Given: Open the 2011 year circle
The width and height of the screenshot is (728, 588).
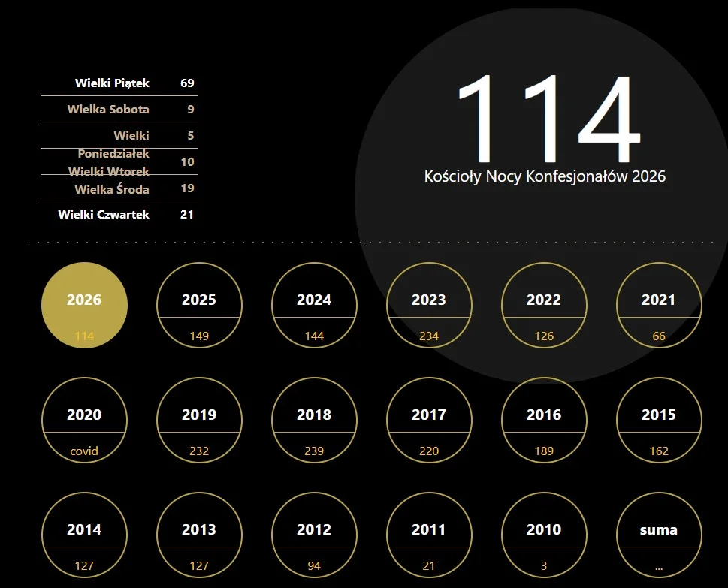Looking at the screenshot, I should click(429, 535).
